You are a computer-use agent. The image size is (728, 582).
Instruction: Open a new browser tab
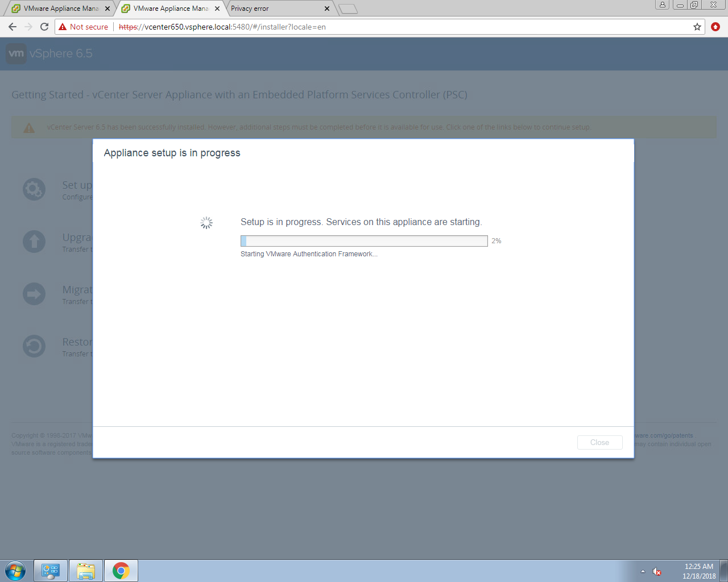[348, 9]
